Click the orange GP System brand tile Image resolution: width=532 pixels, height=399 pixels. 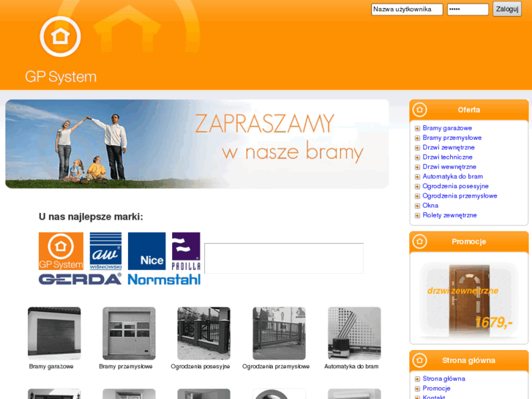(61, 251)
